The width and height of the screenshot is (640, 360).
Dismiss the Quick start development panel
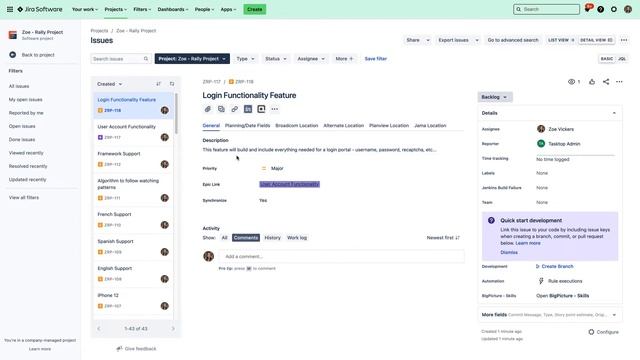[509, 252]
